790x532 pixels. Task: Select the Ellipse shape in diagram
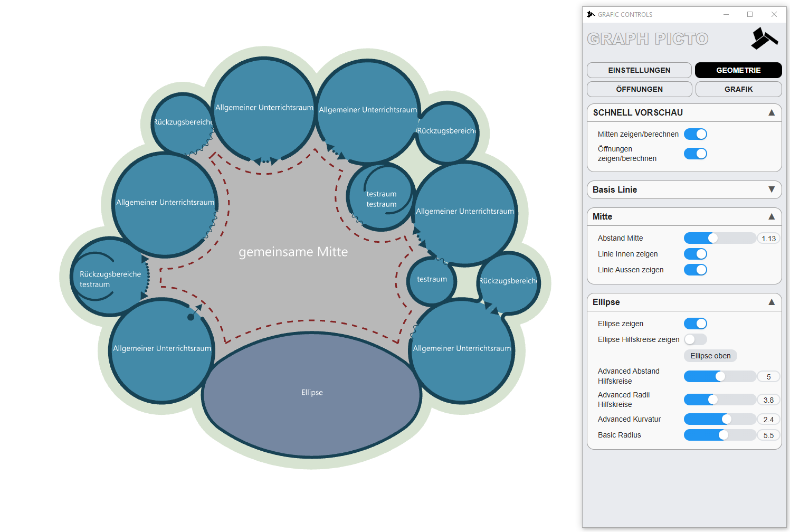click(x=312, y=395)
